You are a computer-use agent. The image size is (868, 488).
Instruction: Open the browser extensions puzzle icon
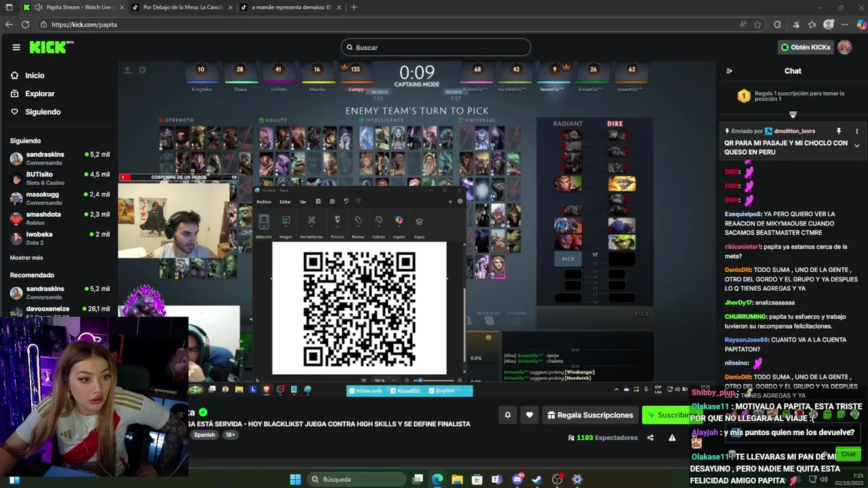pyautogui.click(x=777, y=24)
